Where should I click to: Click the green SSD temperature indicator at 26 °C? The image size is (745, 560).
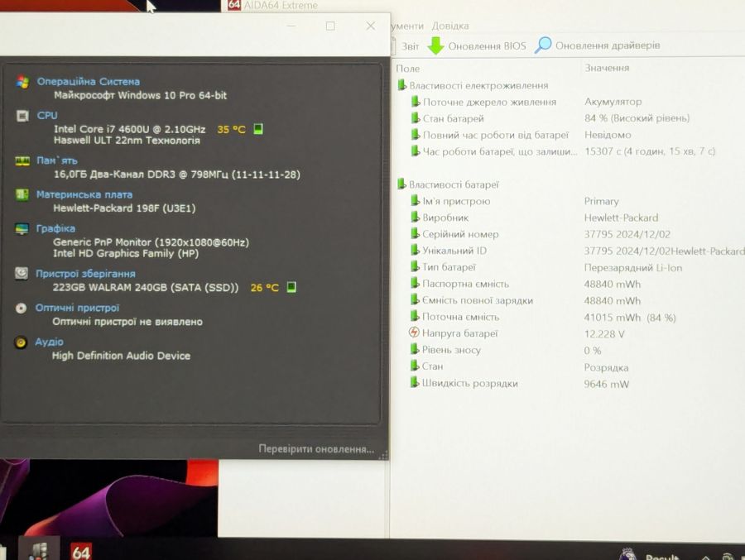click(291, 287)
